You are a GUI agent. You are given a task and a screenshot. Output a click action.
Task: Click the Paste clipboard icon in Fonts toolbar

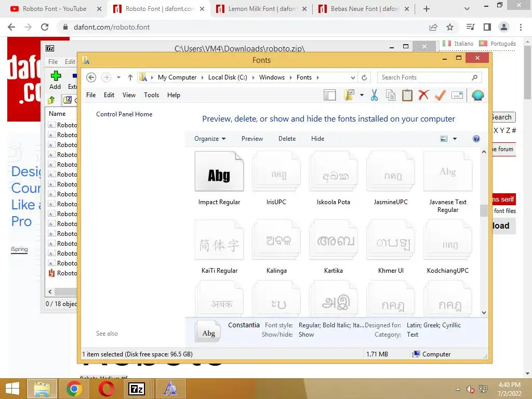407,96
